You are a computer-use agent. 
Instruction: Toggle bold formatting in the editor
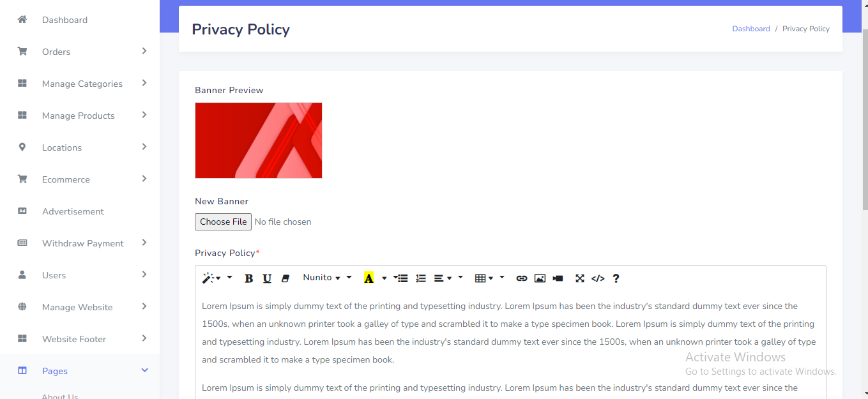tap(249, 278)
